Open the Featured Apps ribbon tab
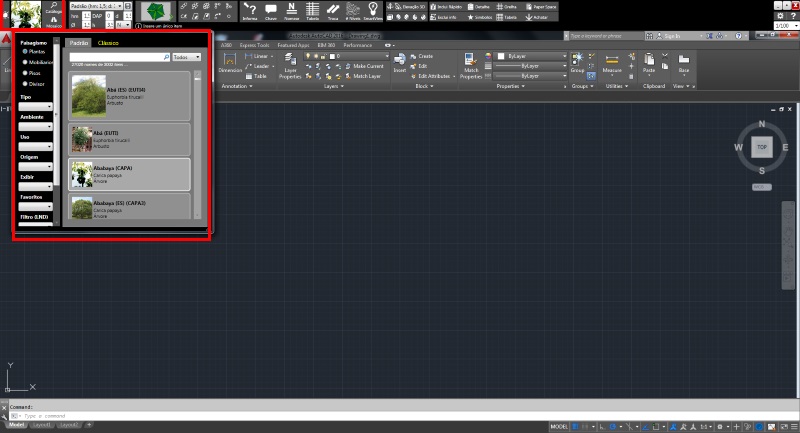The height and width of the screenshot is (433, 800). coord(293,45)
